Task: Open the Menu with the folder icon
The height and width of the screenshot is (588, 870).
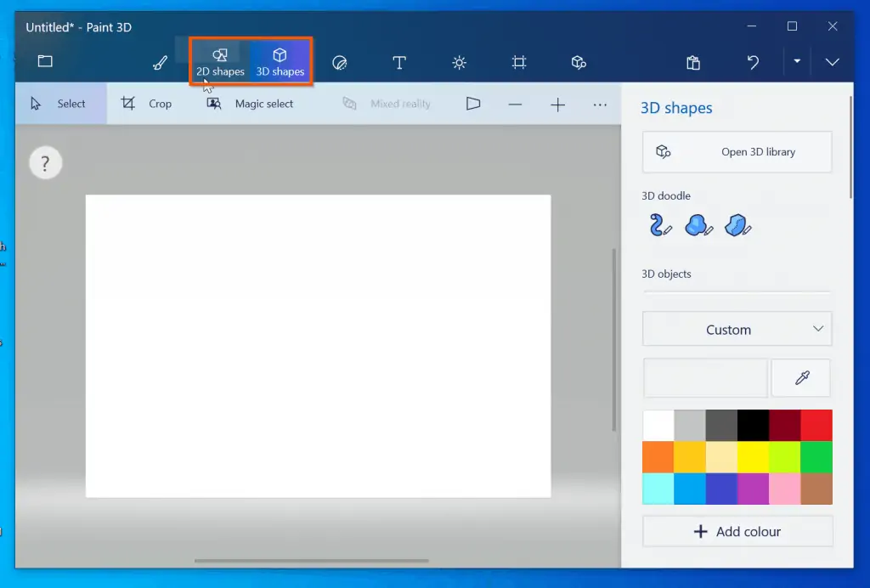Action: [x=44, y=61]
